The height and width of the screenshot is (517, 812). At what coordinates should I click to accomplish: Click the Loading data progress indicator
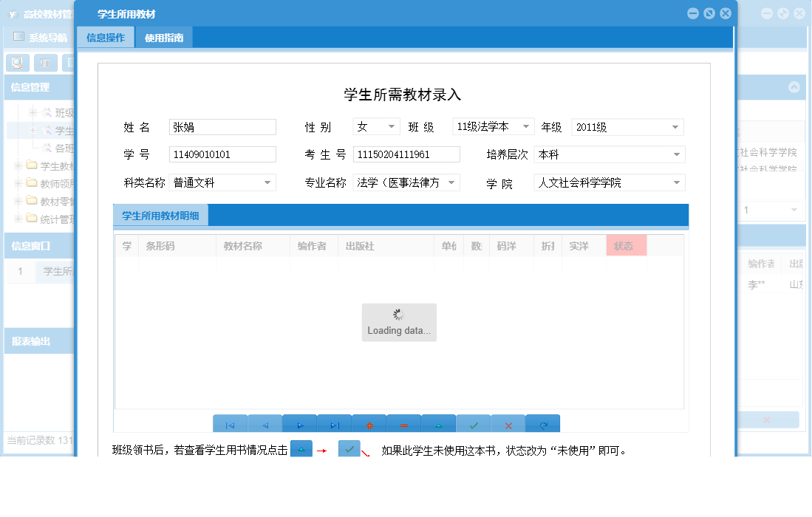pos(399,322)
